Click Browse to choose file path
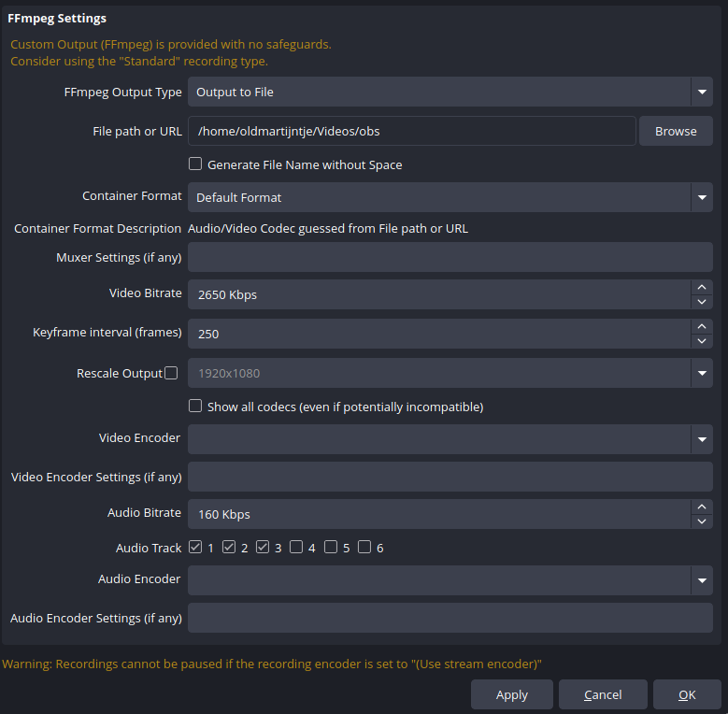 676,131
